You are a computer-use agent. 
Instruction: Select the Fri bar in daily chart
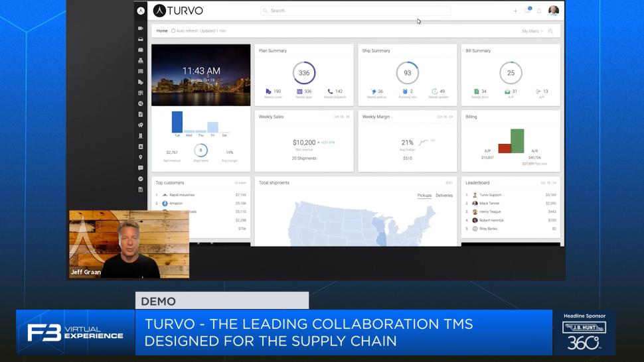[212, 127]
